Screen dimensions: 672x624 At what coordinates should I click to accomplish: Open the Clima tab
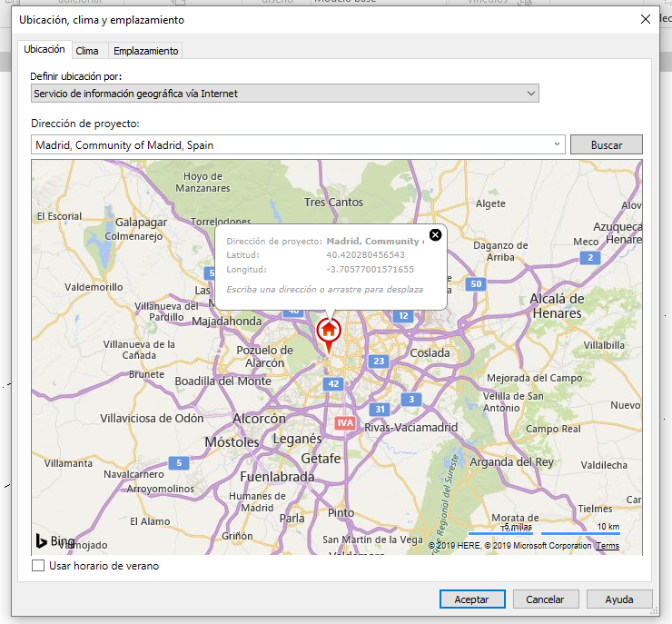[87, 51]
